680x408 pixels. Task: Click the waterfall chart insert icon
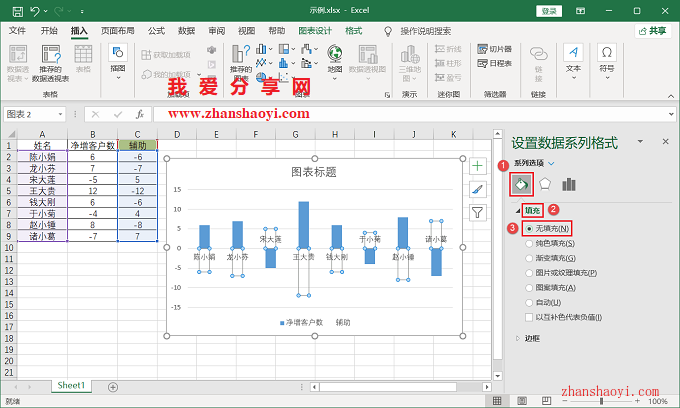(307, 49)
